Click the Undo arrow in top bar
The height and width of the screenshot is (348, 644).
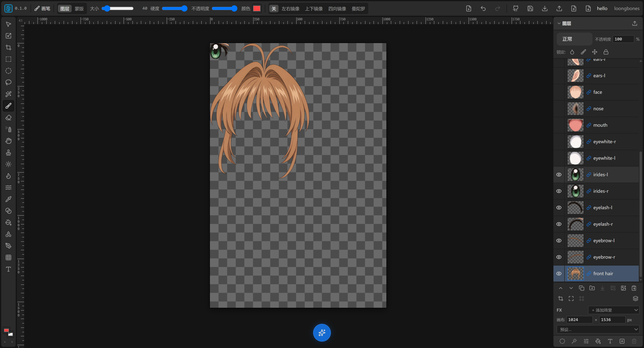coord(483,8)
